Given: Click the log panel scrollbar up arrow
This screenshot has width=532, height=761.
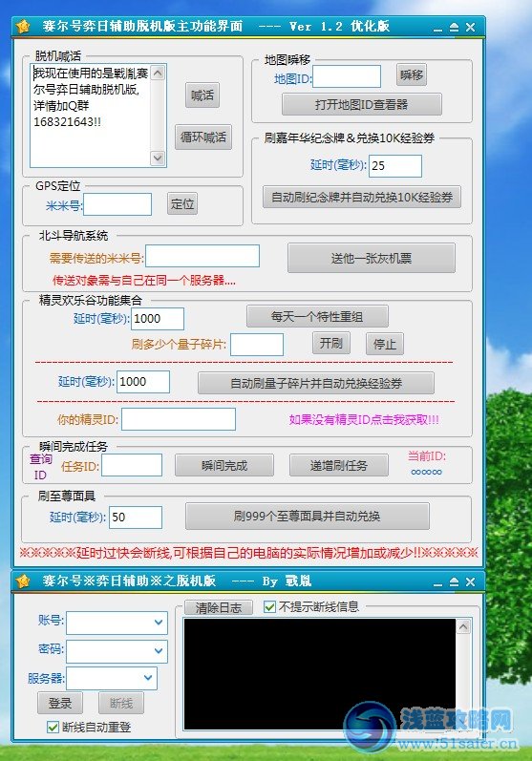Looking at the screenshot, I should [463, 626].
